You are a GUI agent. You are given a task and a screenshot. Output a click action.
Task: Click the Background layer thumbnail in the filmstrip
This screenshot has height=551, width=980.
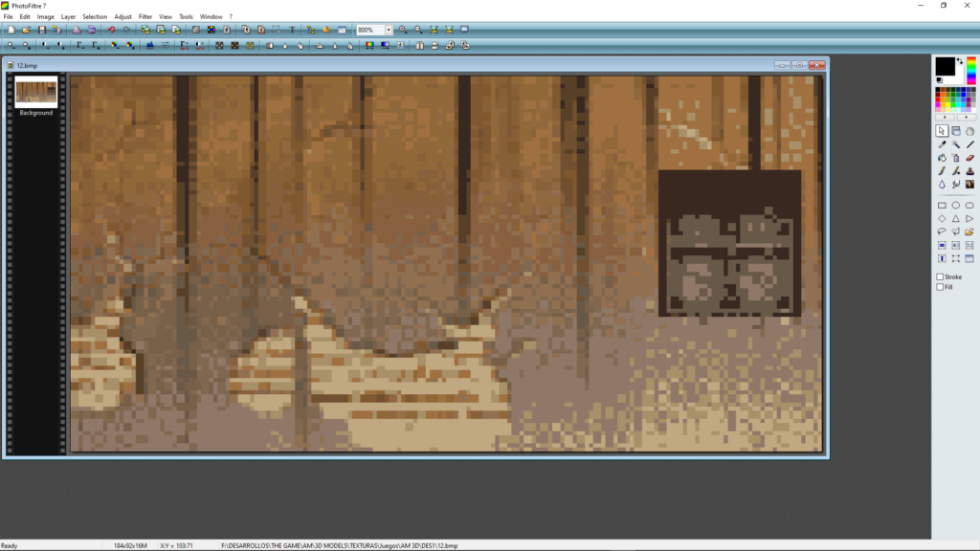[36, 92]
